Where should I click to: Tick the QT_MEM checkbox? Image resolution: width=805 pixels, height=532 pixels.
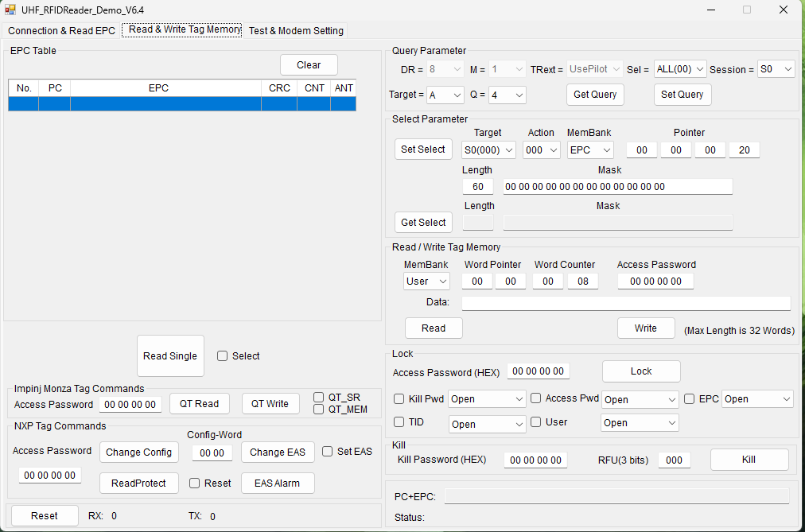click(318, 410)
